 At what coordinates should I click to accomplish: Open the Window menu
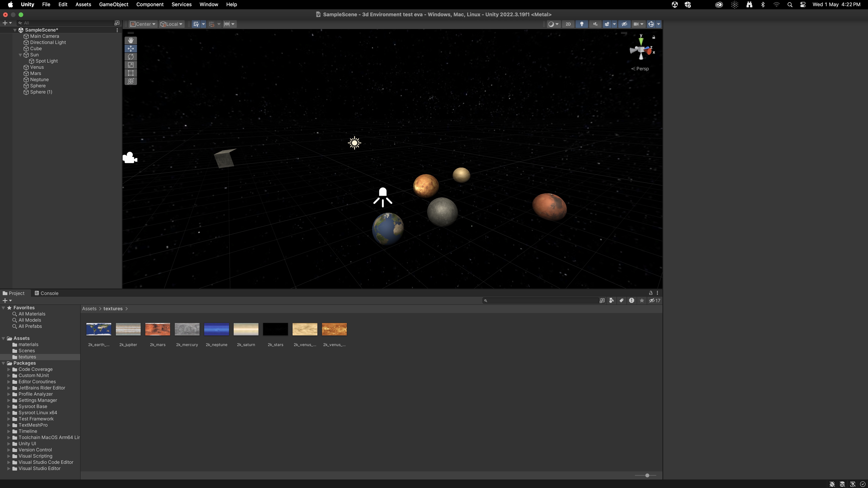(x=209, y=4)
